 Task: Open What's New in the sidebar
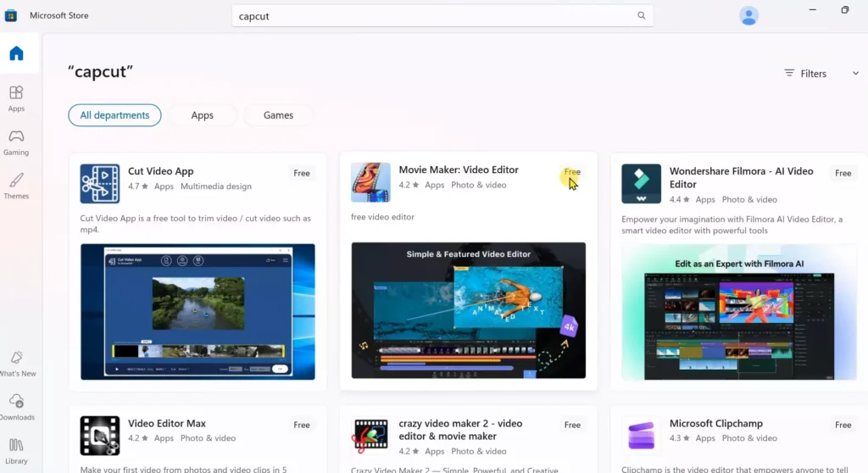[x=17, y=364]
